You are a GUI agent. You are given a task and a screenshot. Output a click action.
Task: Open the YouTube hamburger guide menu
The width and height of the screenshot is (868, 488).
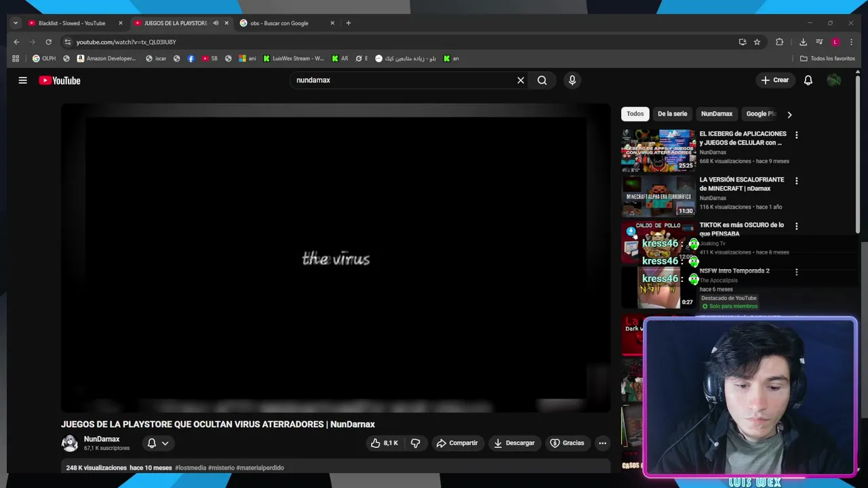tap(22, 80)
